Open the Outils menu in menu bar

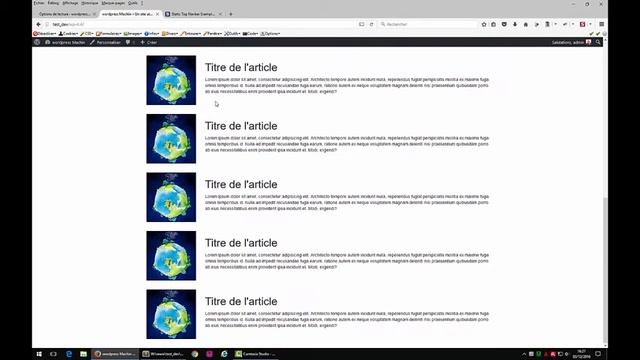133,3
